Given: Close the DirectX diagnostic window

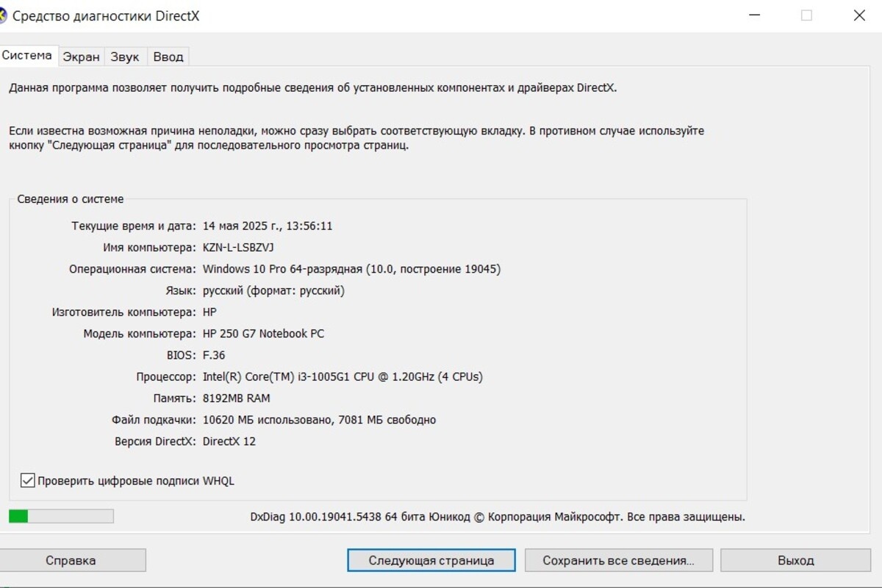Looking at the screenshot, I should click(x=858, y=15).
